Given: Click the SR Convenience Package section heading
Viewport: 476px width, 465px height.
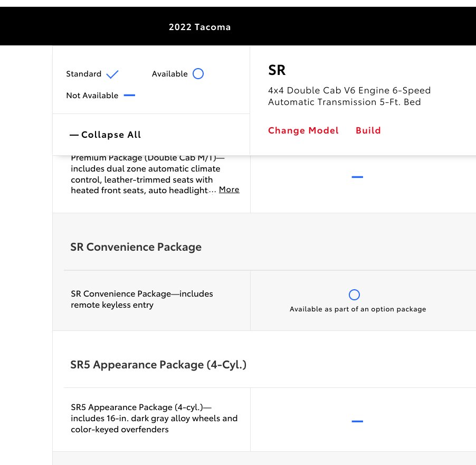Looking at the screenshot, I should coord(136,247).
